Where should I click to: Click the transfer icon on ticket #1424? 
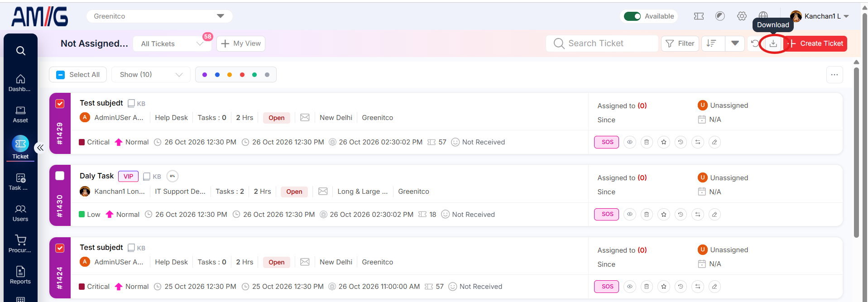[698, 287]
